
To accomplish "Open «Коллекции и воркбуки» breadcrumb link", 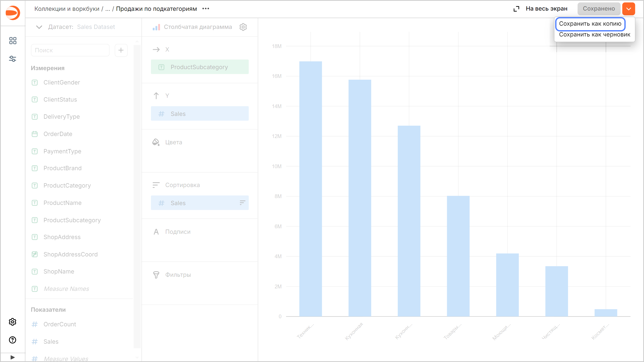I will coord(67,9).
